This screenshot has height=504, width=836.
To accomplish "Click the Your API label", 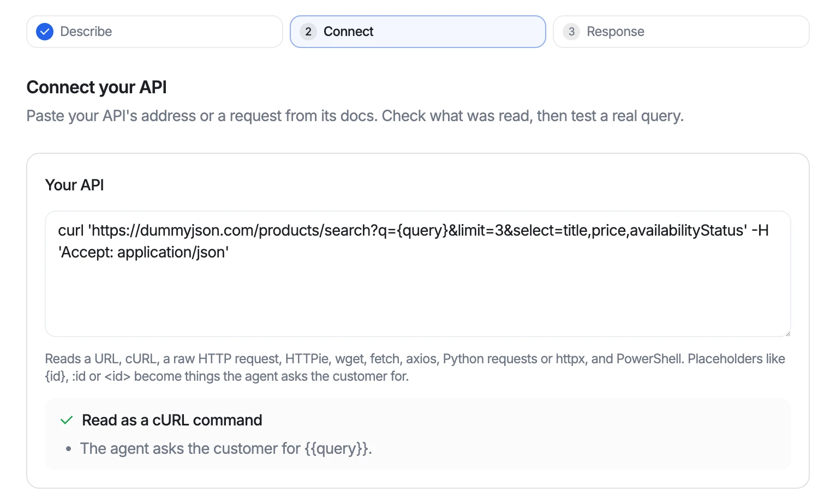I will point(75,185).
